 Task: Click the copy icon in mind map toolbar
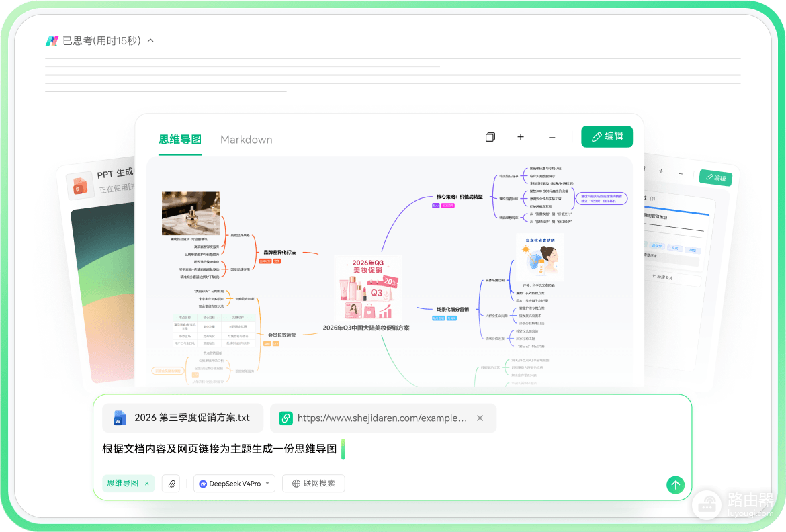pos(490,137)
